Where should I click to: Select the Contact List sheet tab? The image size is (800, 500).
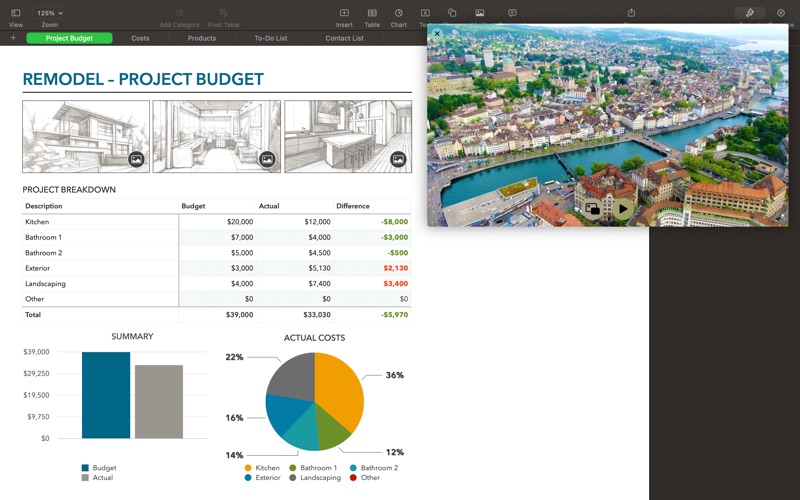coord(344,38)
